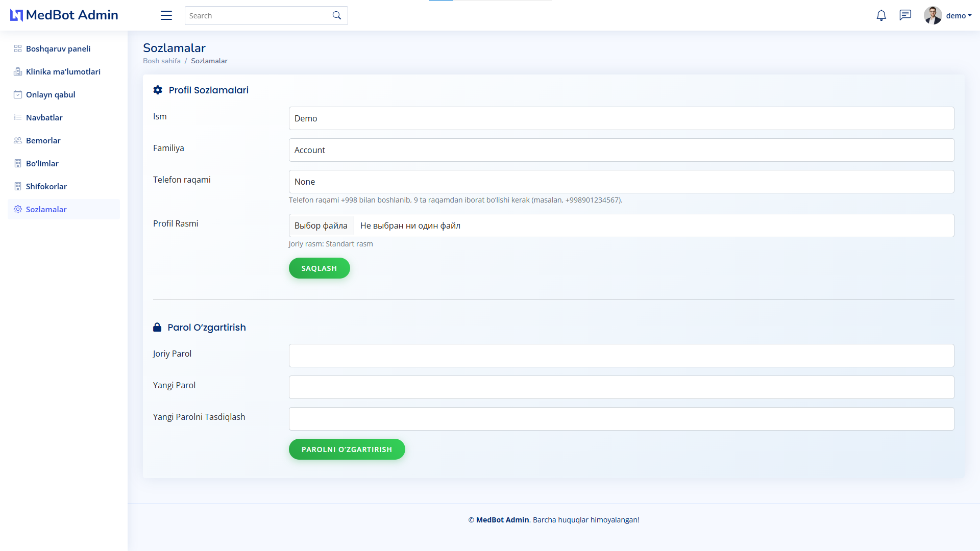Click the demo user avatar picture
This screenshot has height=551, width=980.
[x=933, y=15]
